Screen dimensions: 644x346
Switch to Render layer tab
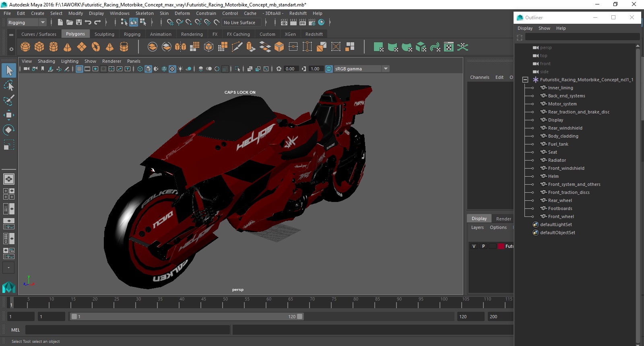pos(504,219)
